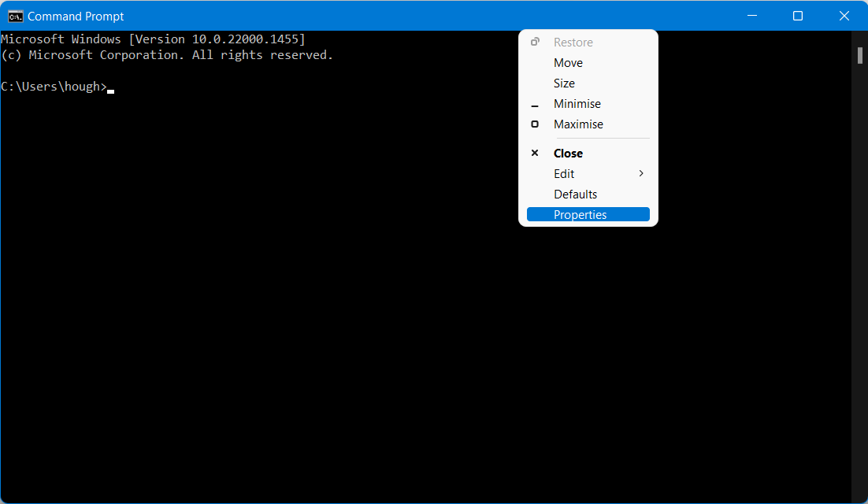Choose Size from the context menu
The width and height of the screenshot is (868, 504).
pyautogui.click(x=564, y=83)
